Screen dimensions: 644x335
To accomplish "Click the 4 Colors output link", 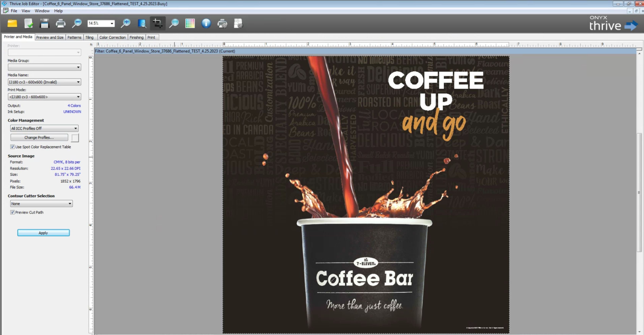I will click(x=74, y=105).
